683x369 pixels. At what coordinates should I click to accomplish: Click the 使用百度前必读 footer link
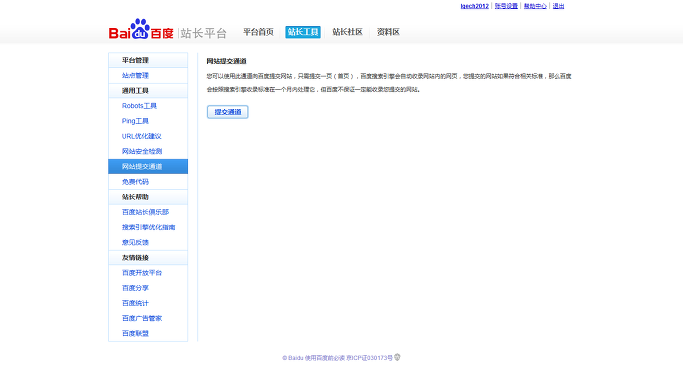tap(325, 358)
